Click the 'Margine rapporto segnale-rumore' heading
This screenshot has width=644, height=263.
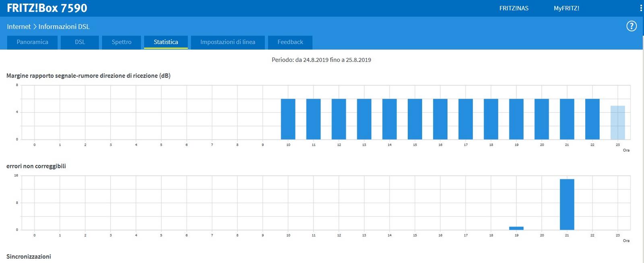click(x=88, y=76)
